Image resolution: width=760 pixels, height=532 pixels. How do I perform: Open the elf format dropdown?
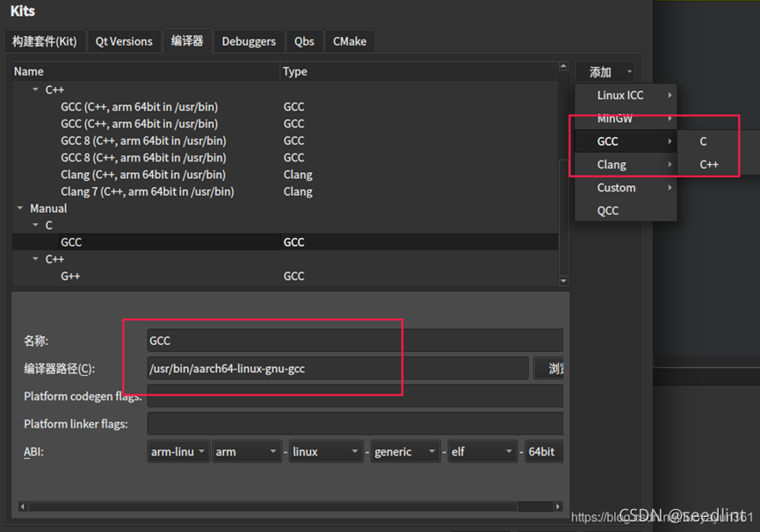(x=482, y=451)
